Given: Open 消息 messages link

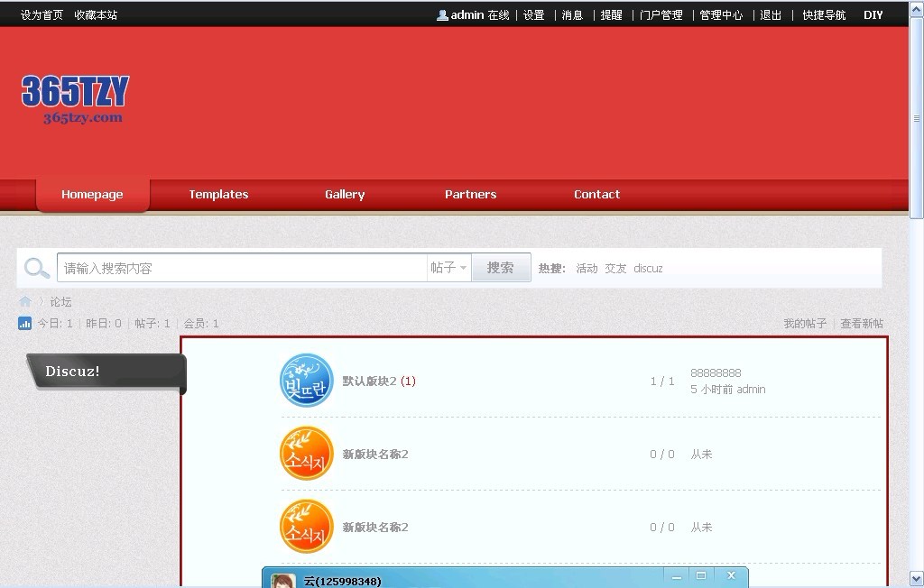Looking at the screenshot, I should (572, 15).
